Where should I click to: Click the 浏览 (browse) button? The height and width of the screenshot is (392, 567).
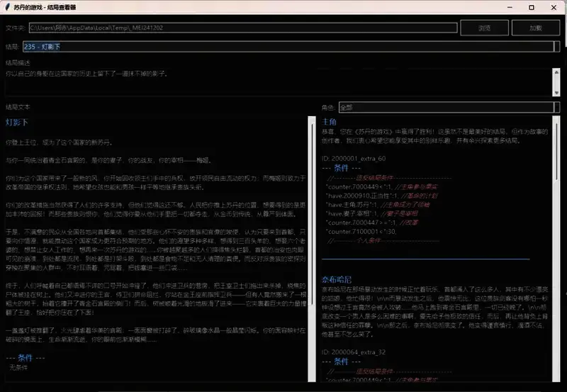[484, 28]
